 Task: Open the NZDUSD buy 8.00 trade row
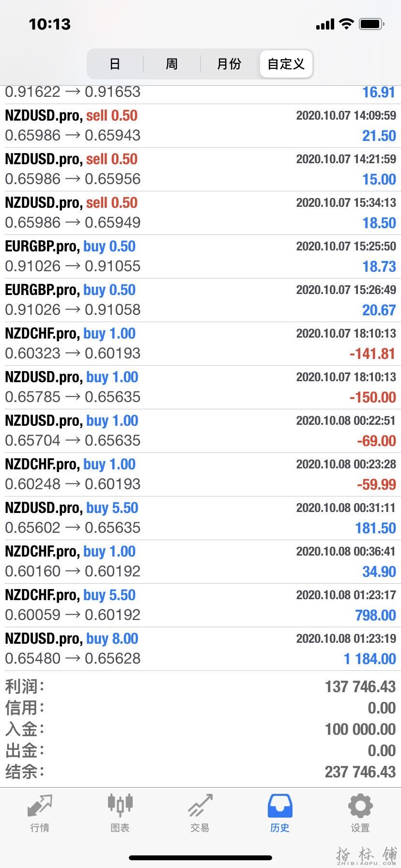coord(200,649)
